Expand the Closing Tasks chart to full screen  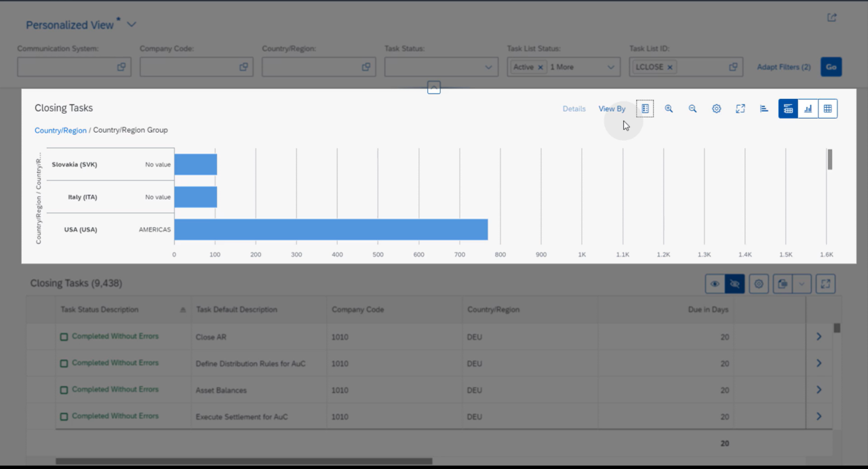pyautogui.click(x=740, y=108)
